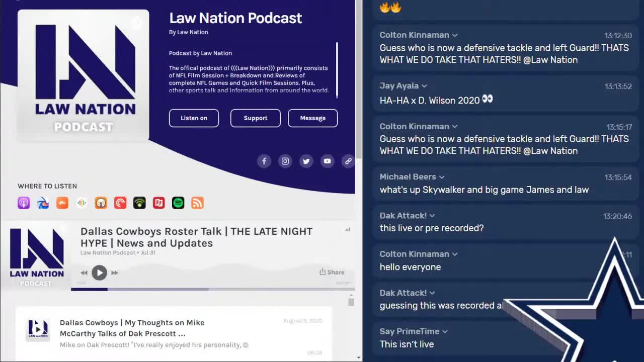The width and height of the screenshot is (644, 362).
Task: Open the RSS feed icon
Action: click(x=198, y=203)
